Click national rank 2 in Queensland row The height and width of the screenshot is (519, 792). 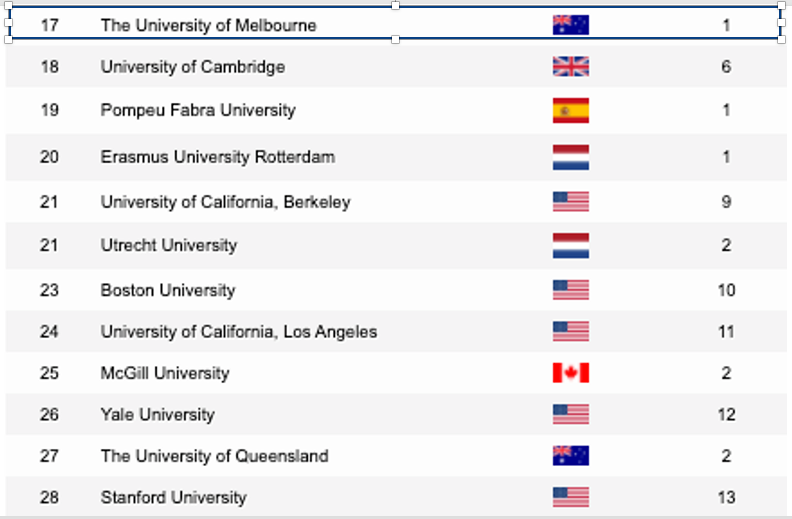[726, 455]
